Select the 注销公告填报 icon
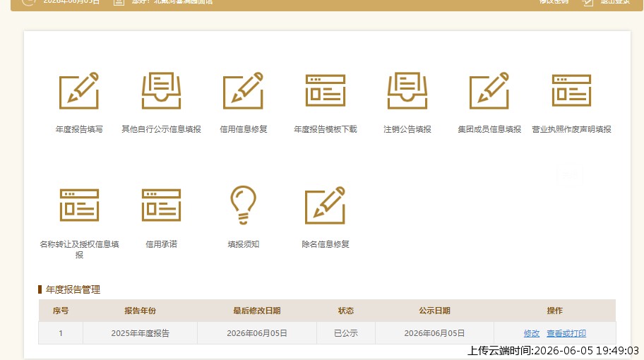Viewport: 644px width, 360px height. pos(407,91)
